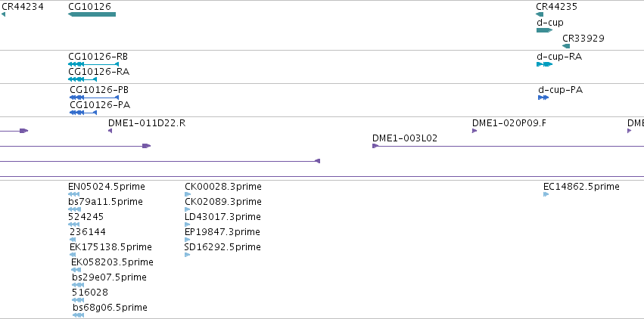Click the d-cup-RA transcript glyph
The image size is (644, 319).
pyautogui.click(x=545, y=64)
